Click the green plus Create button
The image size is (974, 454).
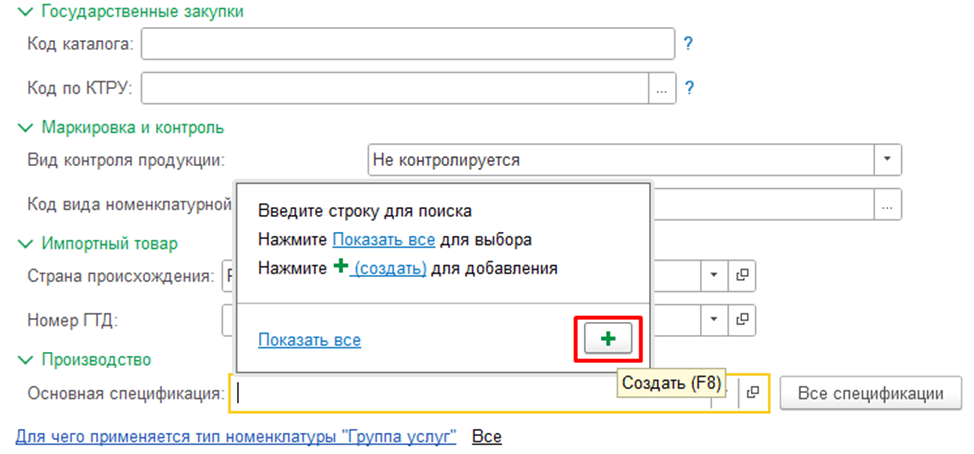coord(608,338)
